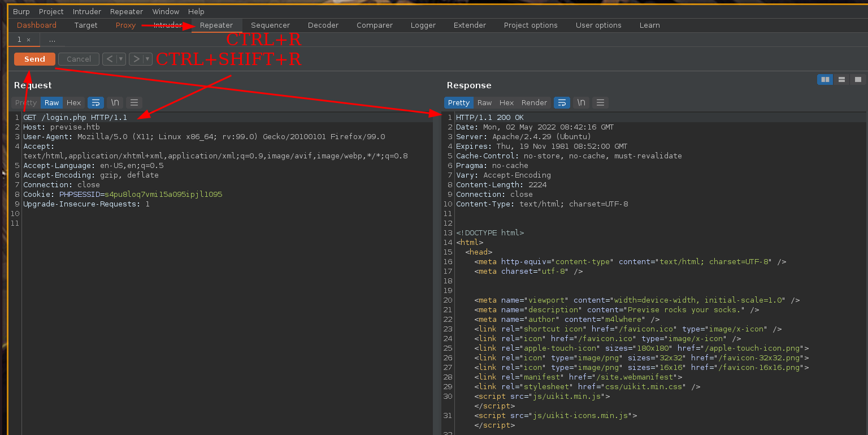Click the User-Agent header line
The width and height of the screenshot is (868, 435).
coord(204,137)
